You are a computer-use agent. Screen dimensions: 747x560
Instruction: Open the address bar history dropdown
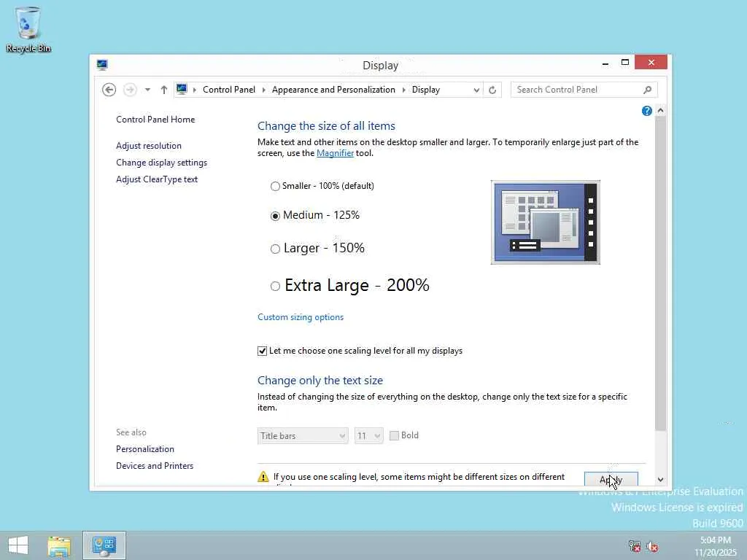(x=476, y=90)
